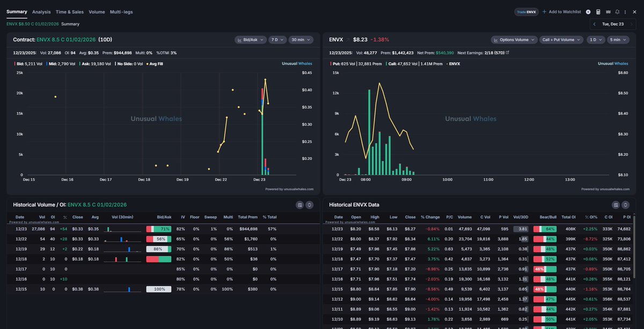Screen dimensions: 644x329
Task: Switch to the Multi-legs tab
Action: 121,12
